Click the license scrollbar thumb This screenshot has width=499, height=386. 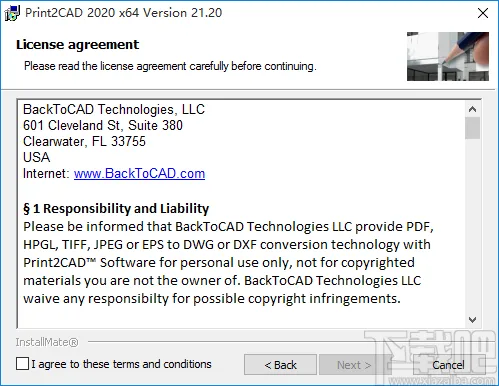coord(472,128)
